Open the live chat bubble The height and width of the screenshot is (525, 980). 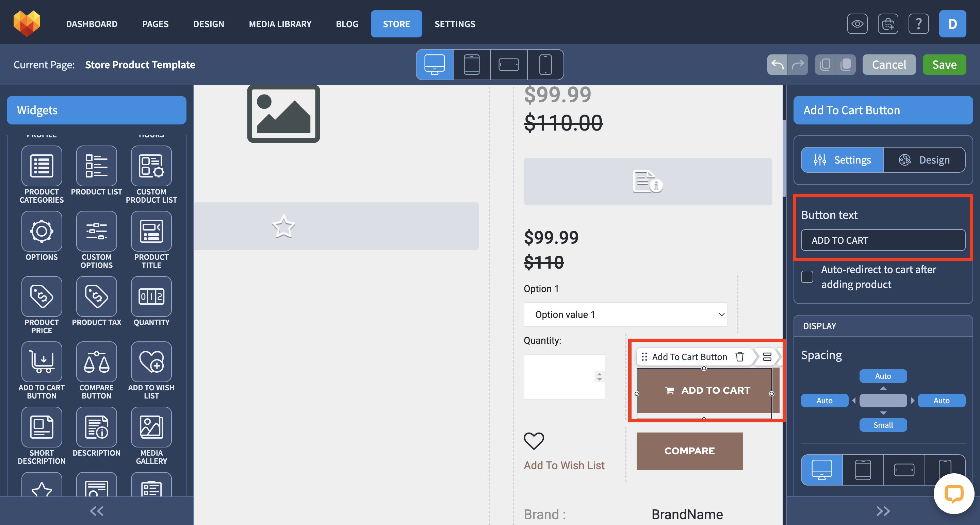click(954, 494)
